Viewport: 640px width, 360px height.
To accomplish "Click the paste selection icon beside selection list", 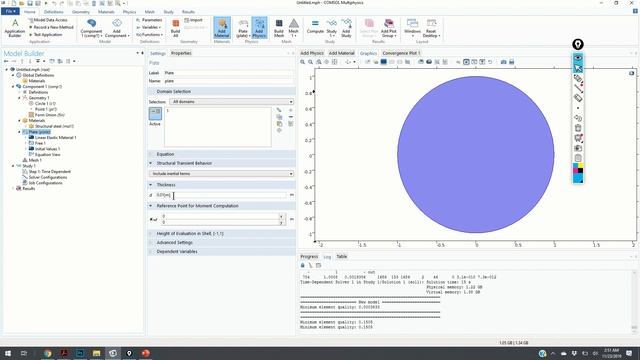I will click(279, 124).
